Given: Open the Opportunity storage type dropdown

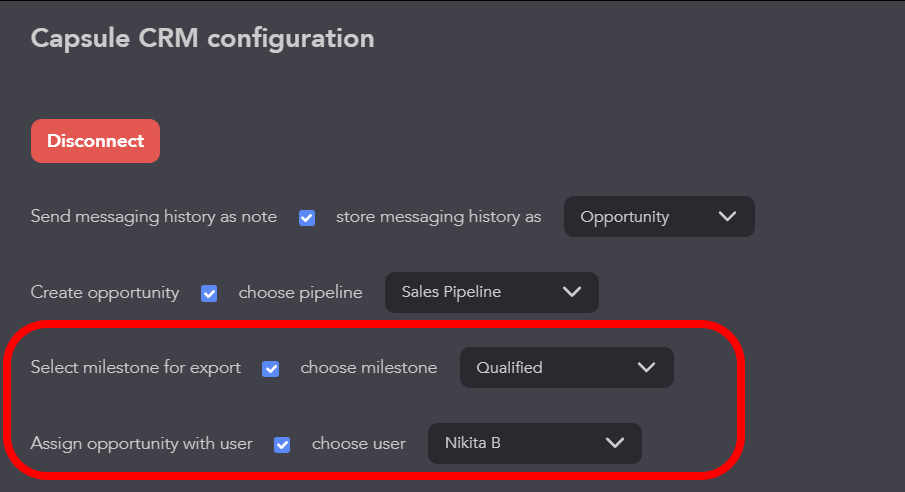Looking at the screenshot, I should (658, 217).
